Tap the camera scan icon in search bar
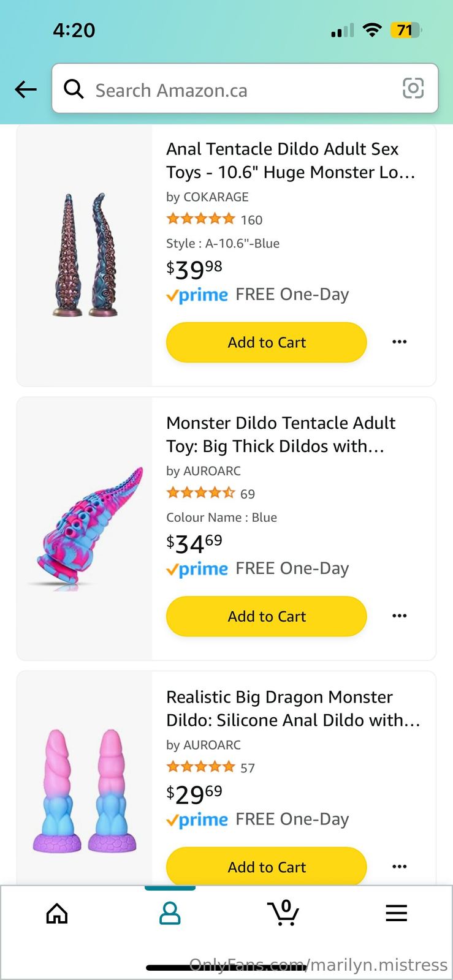Viewport: 453px width, 980px height. pos(413,88)
